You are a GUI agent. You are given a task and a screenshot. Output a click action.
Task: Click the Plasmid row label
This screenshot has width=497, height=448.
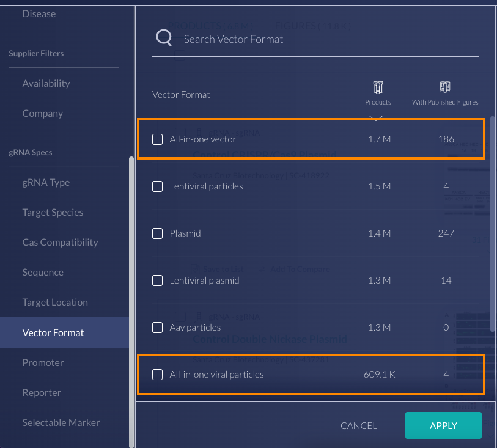pyautogui.click(x=185, y=233)
